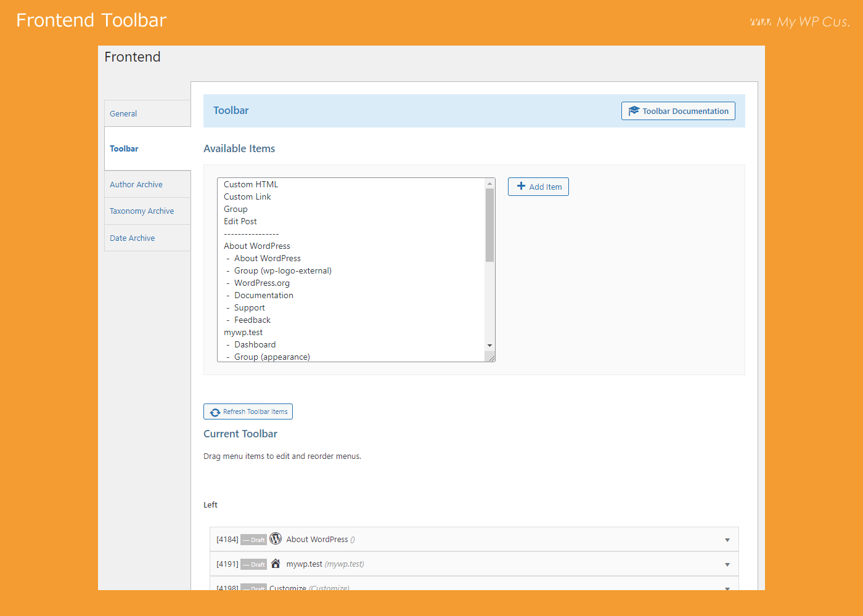The width and height of the screenshot is (863, 616).
Task: Click the mywp.test label in row 4191
Action: 304,564
